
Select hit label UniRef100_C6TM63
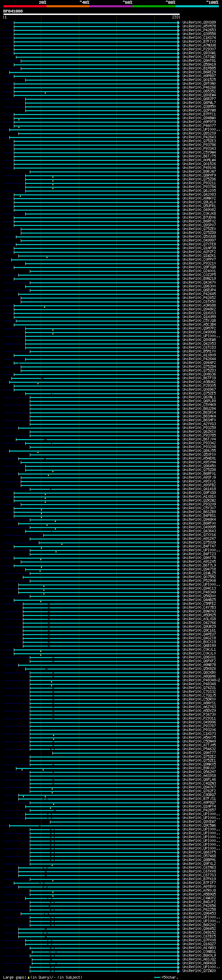(199, 868)
